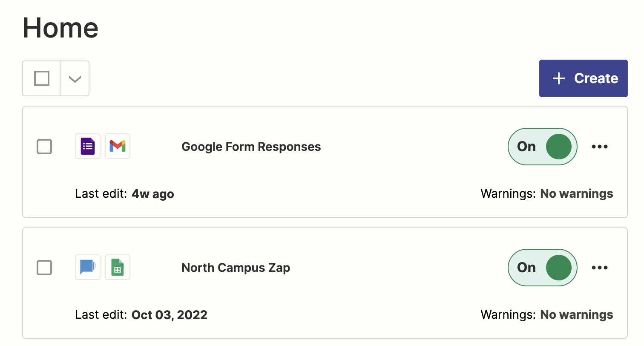Click 'No warnings' on North Campus Zap
The image size is (644, 346).
point(577,315)
